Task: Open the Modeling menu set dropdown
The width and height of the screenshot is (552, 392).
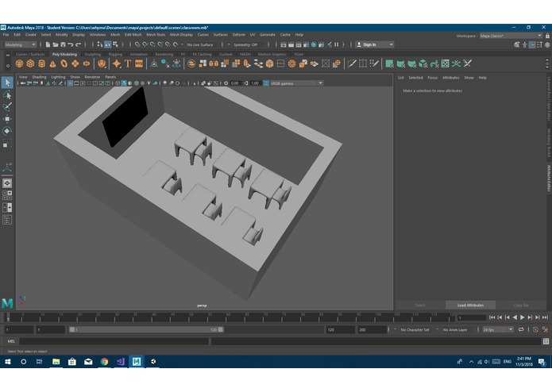Action: pos(20,44)
